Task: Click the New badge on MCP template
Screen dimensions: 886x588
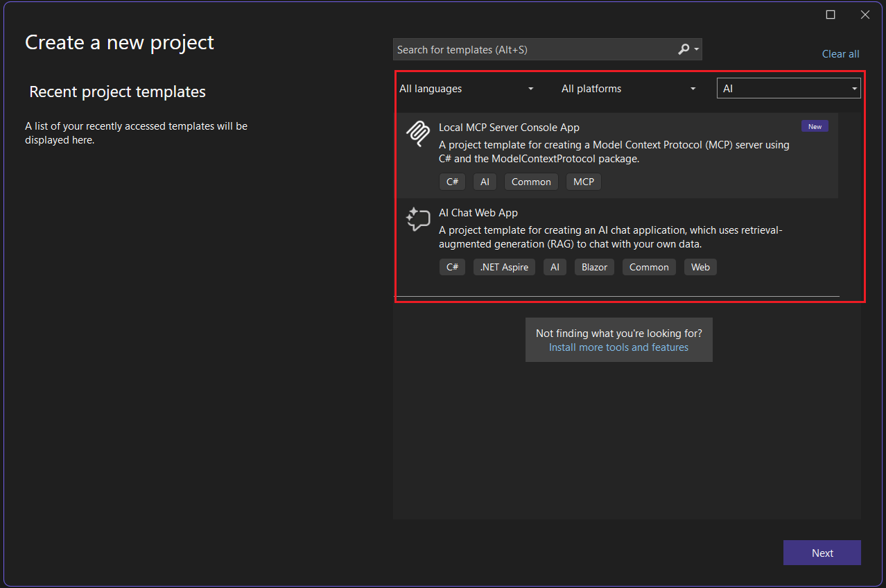Action: (815, 126)
